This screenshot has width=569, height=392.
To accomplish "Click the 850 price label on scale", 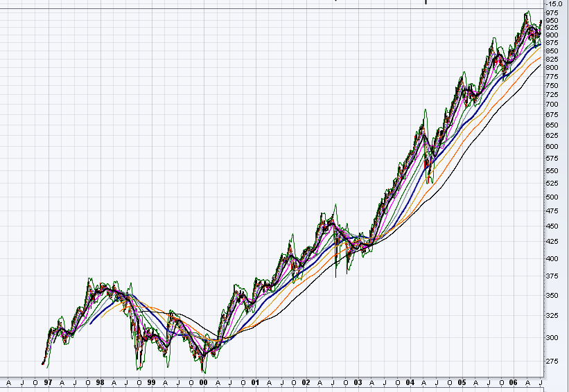I will coord(552,51).
